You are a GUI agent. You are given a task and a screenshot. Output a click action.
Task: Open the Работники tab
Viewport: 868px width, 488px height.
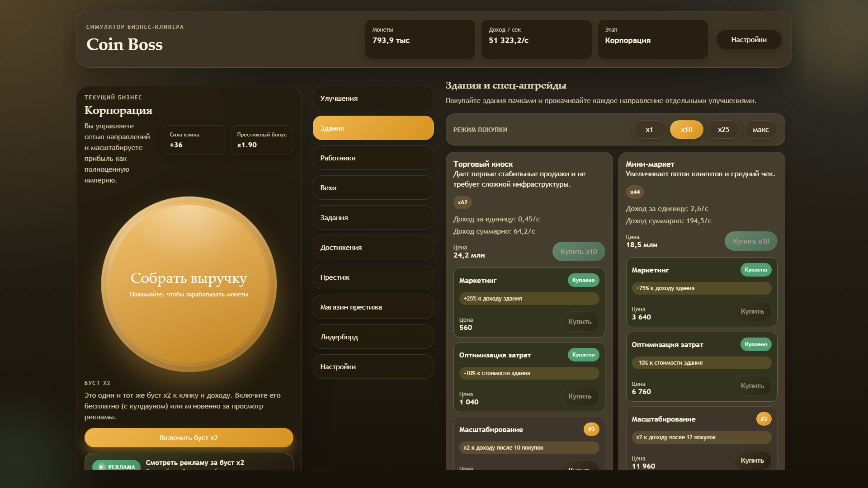(373, 158)
